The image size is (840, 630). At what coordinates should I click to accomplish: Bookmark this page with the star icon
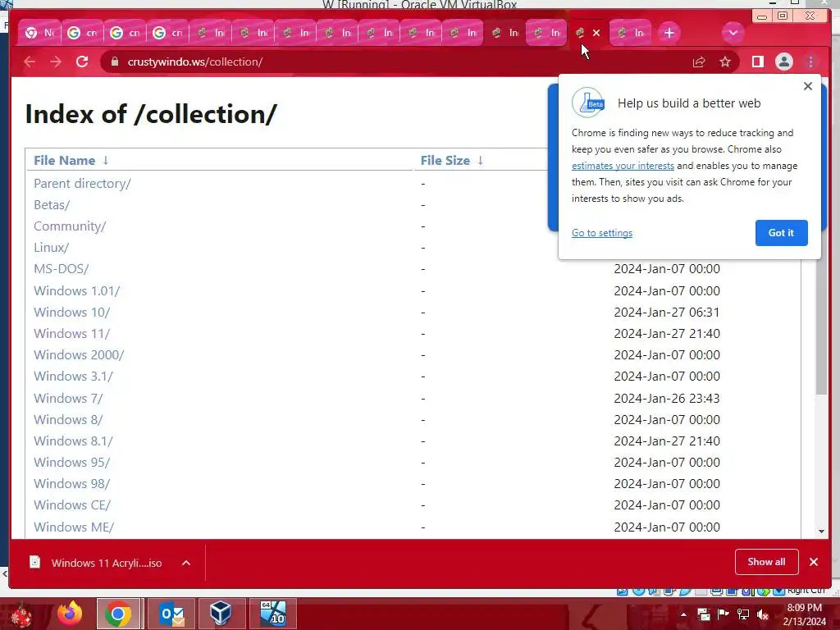(725, 62)
